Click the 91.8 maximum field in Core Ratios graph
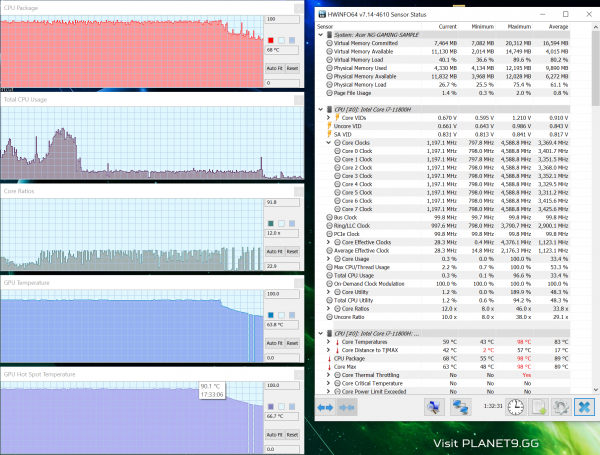The width and height of the screenshot is (600, 455). pyautogui.click(x=282, y=202)
